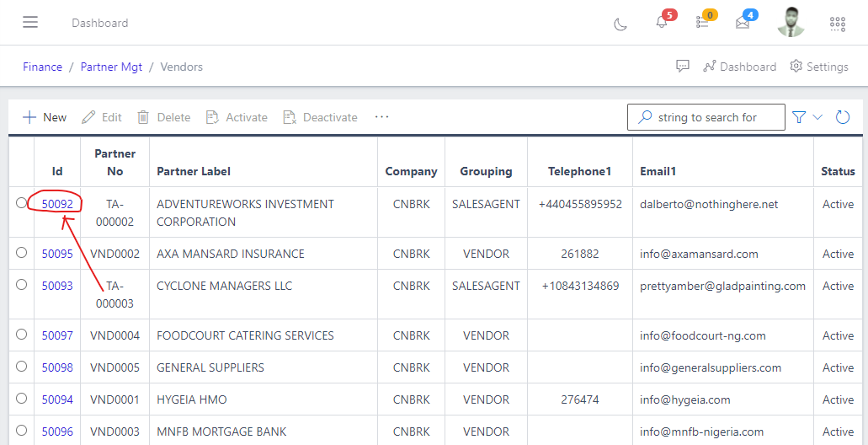Open vendor Id 50094
Screen dimensions: 868x445
[x=57, y=399]
